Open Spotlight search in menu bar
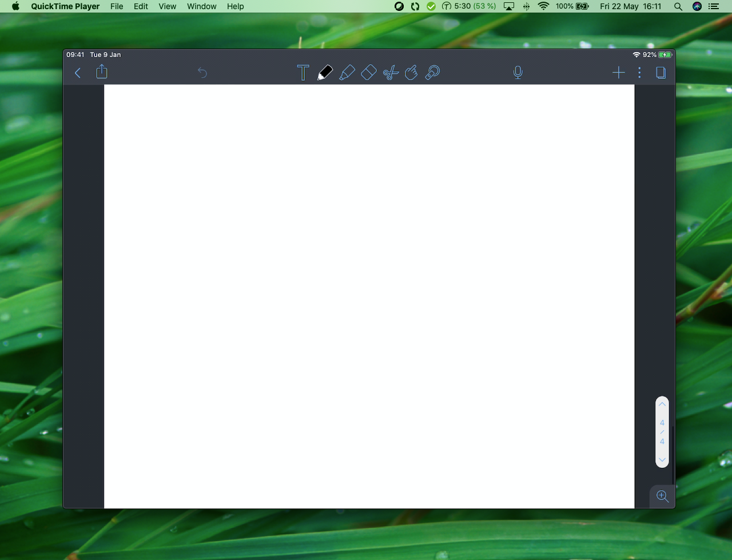 click(x=678, y=6)
